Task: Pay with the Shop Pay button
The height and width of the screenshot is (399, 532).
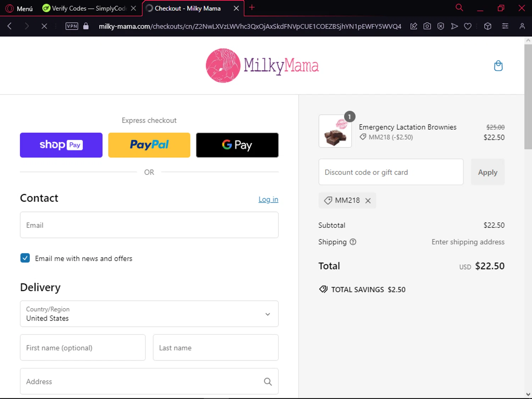Action: tap(61, 145)
